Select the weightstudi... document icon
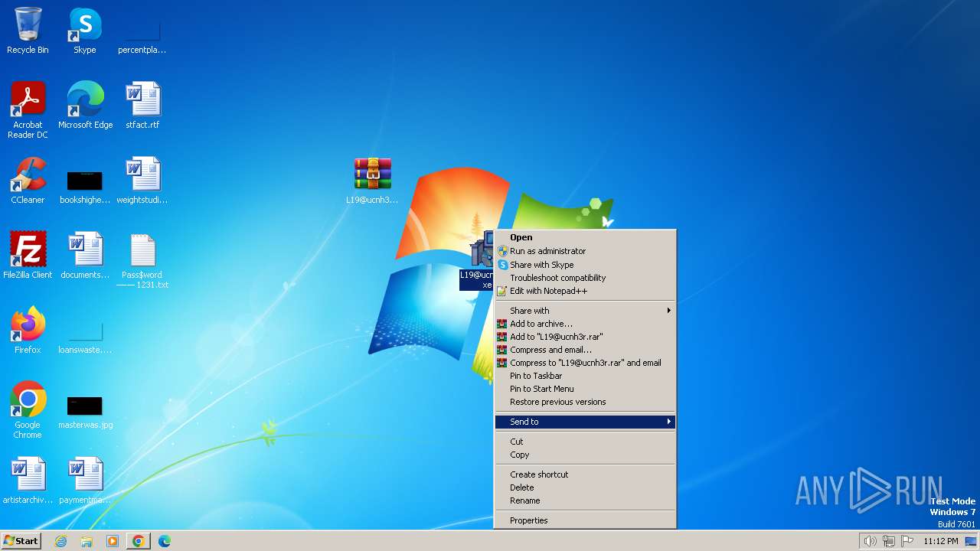The image size is (980, 551). (x=142, y=181)
